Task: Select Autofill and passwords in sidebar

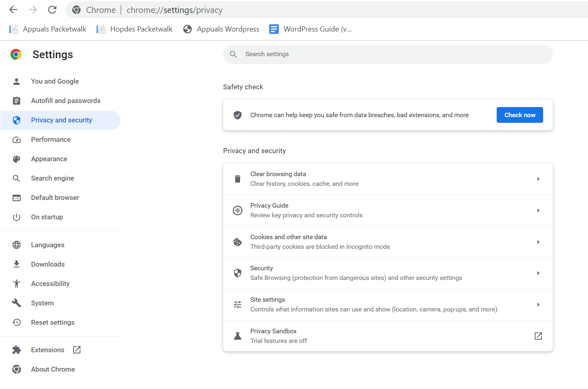Action: point(65,101)
